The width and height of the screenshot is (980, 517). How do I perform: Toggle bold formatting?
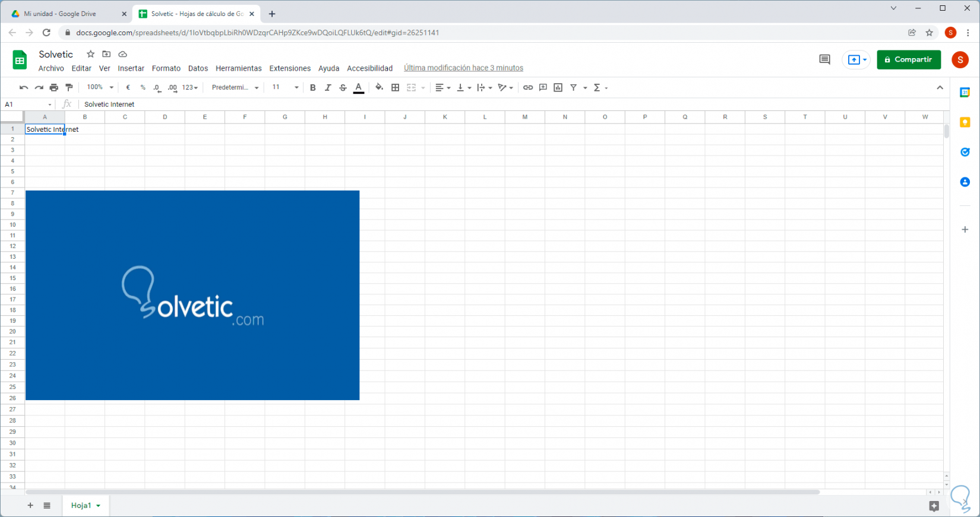(313, 88)
